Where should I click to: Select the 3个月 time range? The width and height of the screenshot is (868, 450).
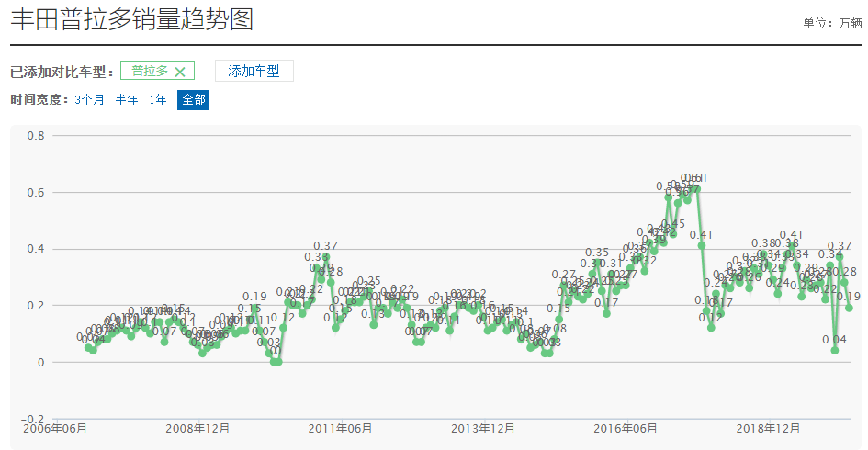coord(89,99)
